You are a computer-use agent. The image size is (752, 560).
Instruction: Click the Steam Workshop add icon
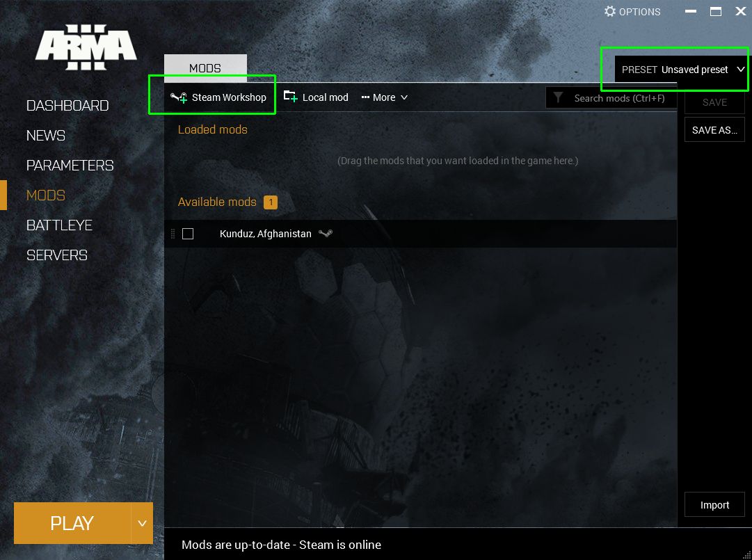(179, 97)
